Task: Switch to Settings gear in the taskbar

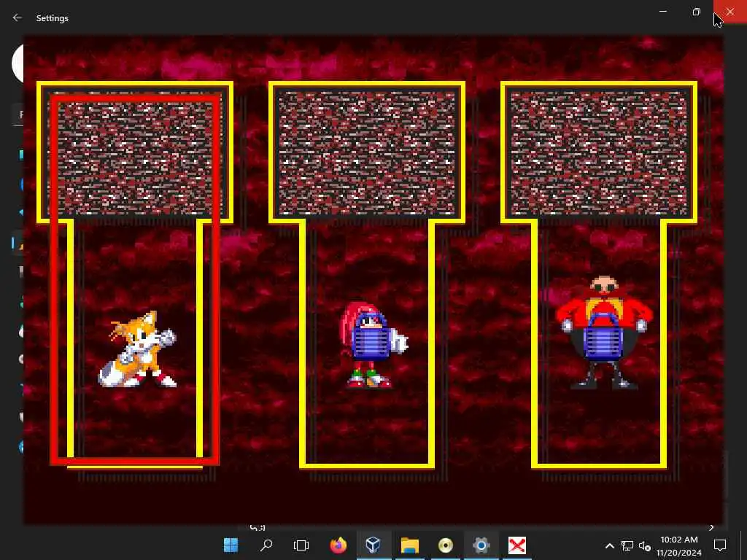Action: [x=481, y=545]
